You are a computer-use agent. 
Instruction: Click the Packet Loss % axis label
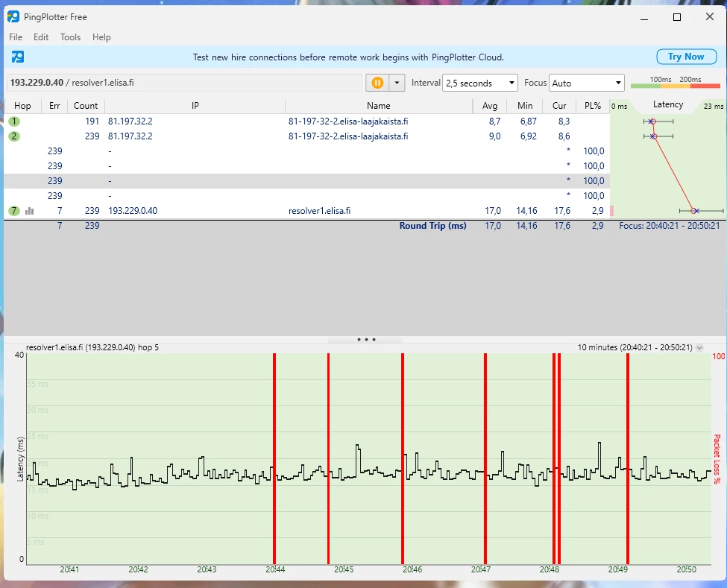coord(717,459)
